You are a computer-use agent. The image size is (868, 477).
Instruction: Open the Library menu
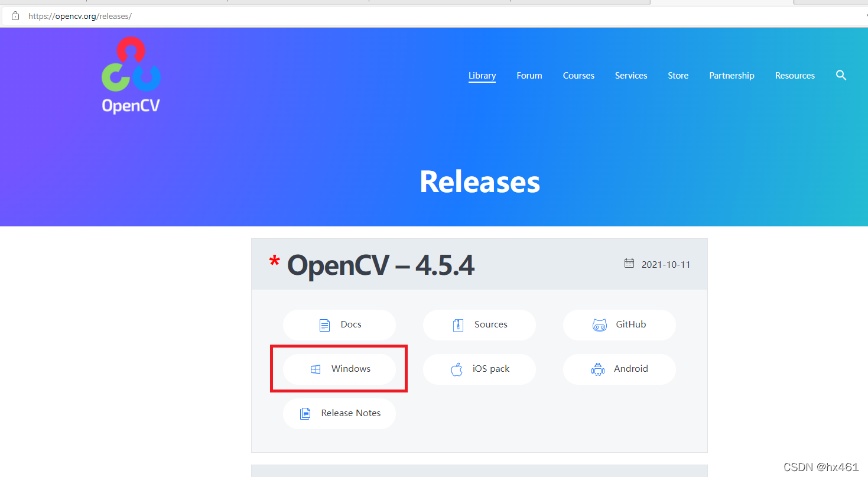pos(482,76)
